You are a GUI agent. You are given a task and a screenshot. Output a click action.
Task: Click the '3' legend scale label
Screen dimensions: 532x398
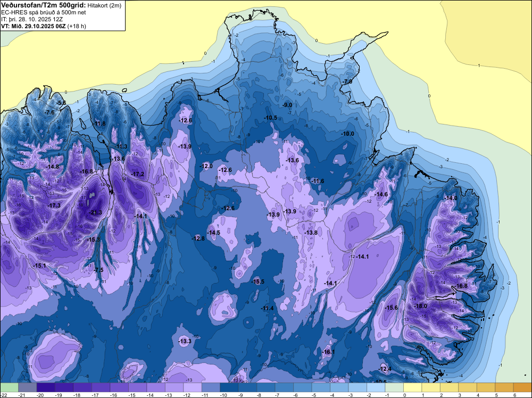[x=460, y=395]
